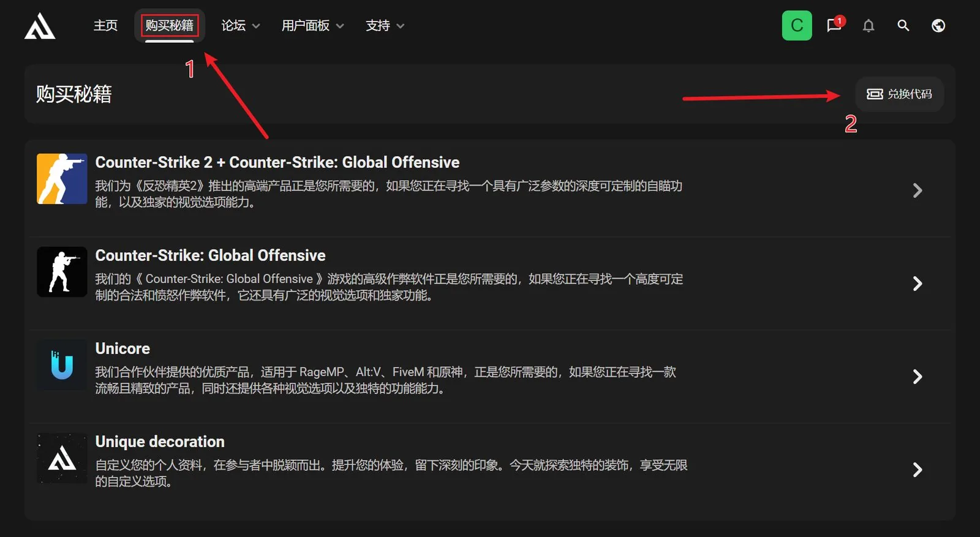This screenshot has width=980, height=537.
Task: Open chevron for Counter-Strike 2 + CS:GO row
Action: [x=917, y=190]
